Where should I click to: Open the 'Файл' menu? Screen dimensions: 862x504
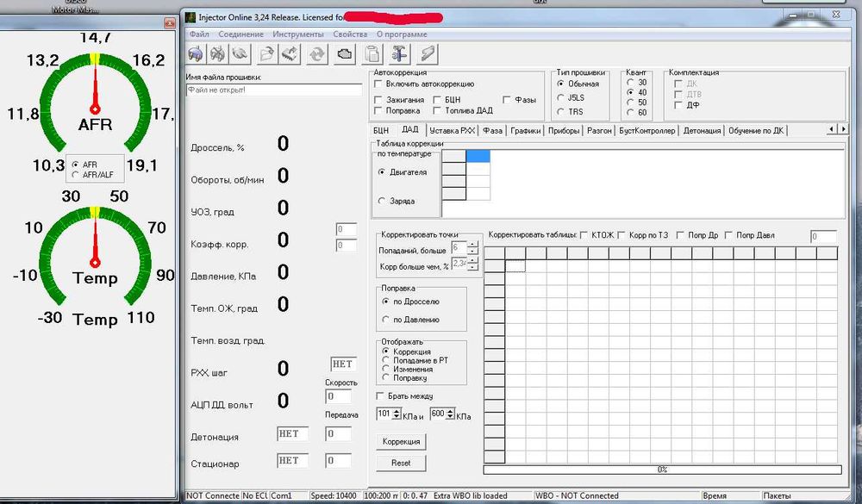point(199,34)
